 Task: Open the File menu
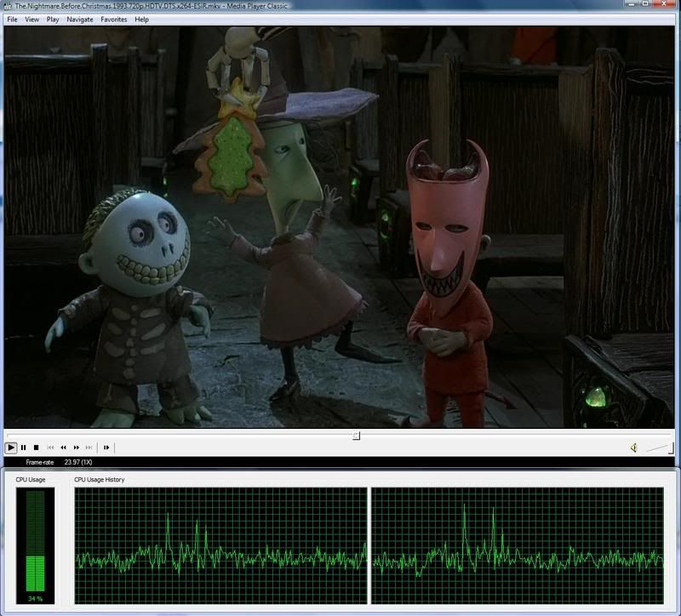pyautogui.click(x=12, y=19)
